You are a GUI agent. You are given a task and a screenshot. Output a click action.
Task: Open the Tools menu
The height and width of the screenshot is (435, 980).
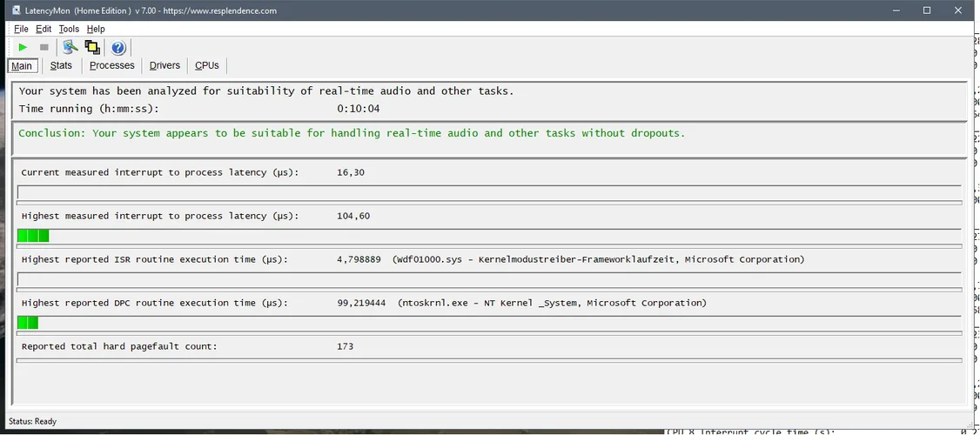[69, 29]
